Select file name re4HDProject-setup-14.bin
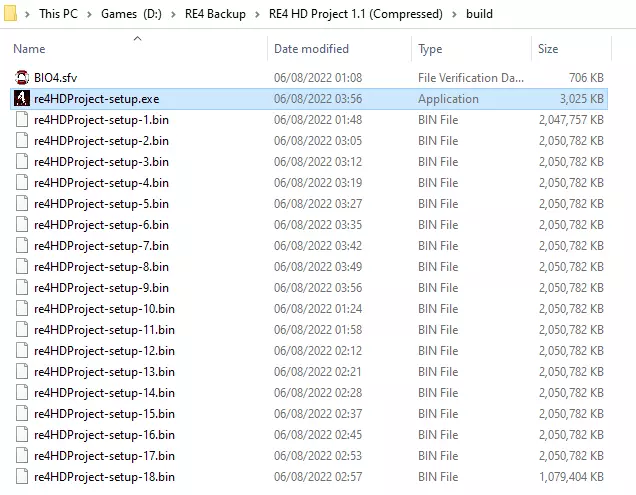 (104, 393)
